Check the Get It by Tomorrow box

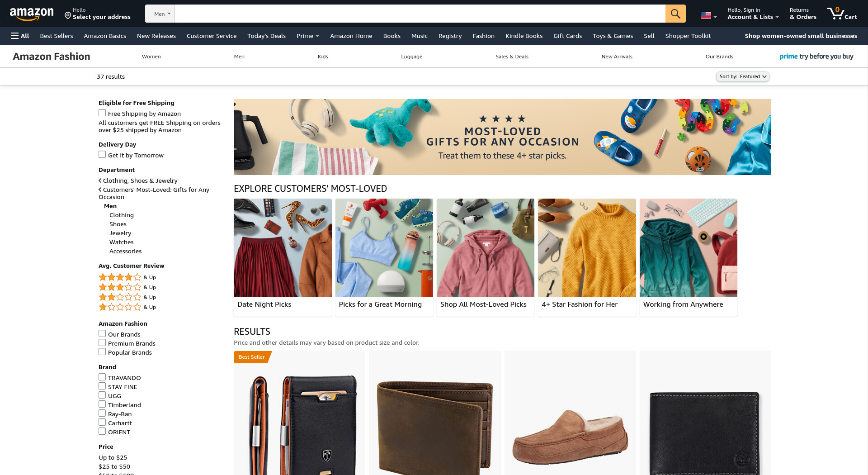pos(102,155)
